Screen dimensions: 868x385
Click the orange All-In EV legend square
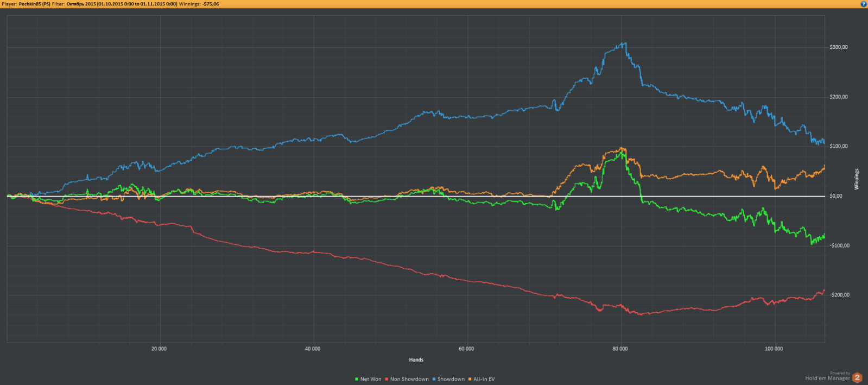point(470,379)
